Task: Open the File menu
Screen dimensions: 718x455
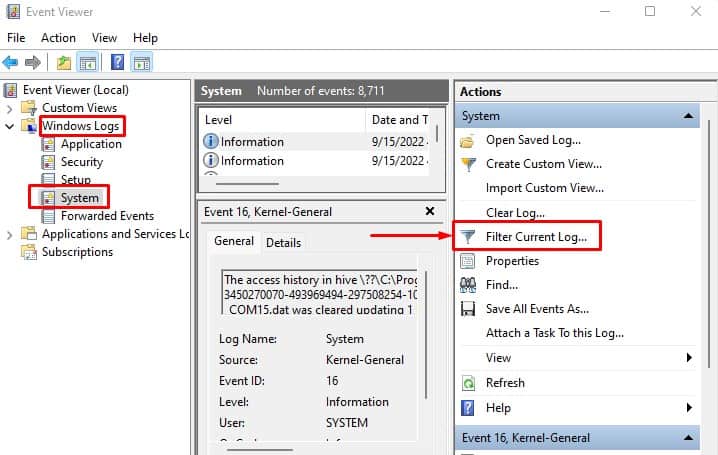Action: [16, 38]
